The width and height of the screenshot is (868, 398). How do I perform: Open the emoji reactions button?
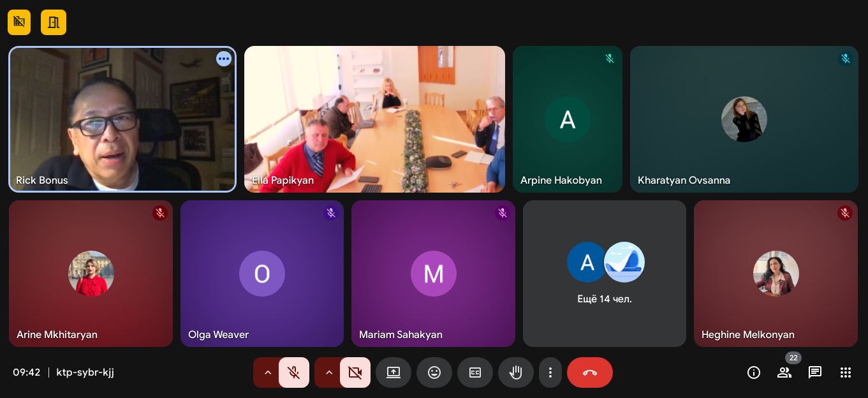coord(434,372)
